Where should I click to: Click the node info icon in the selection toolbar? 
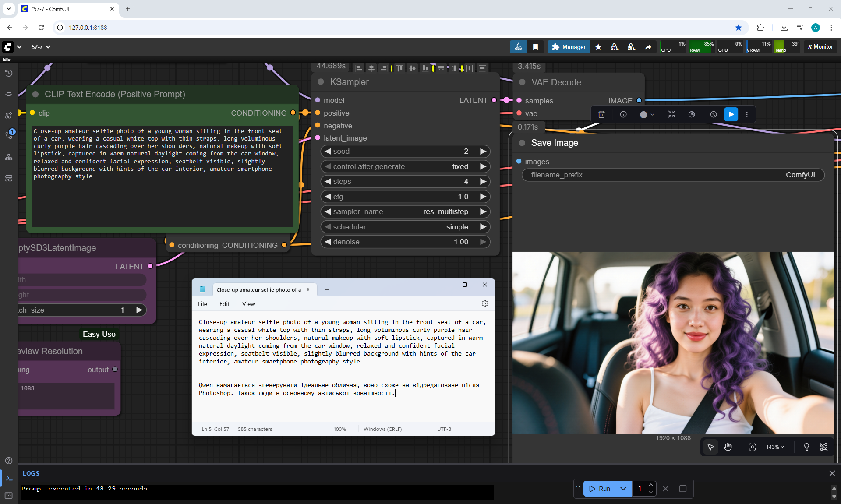[x=623, y=114]
